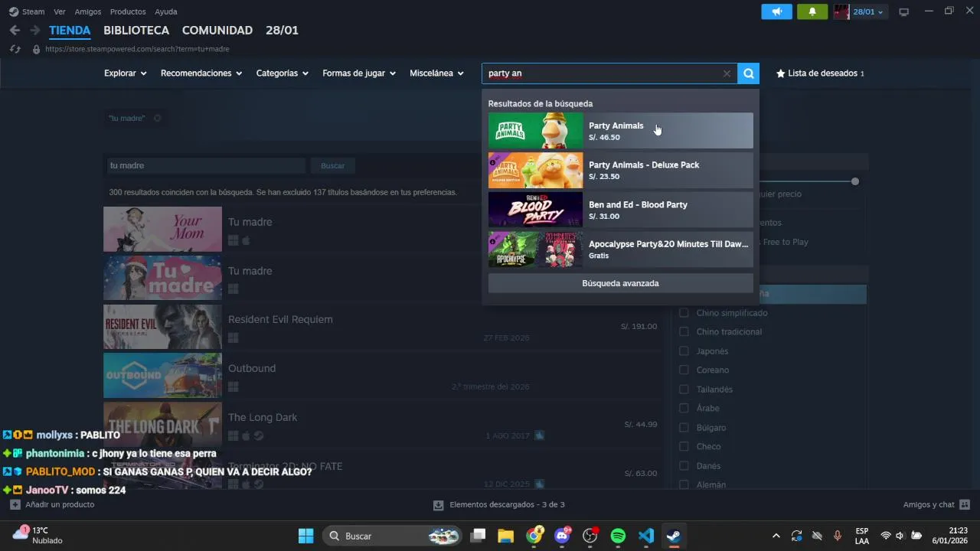Check the Árabe language box
Viewport: 980px width, 551px height.
684,409
